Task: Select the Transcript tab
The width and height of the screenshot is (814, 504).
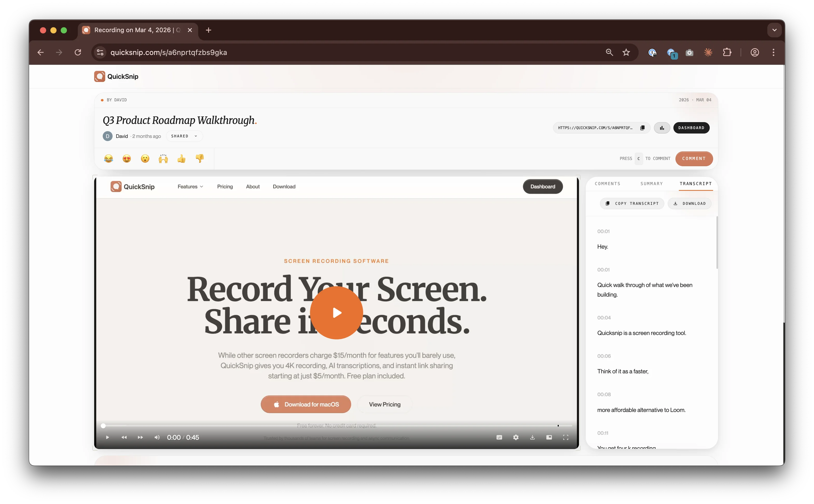Action: click(696, 184)
